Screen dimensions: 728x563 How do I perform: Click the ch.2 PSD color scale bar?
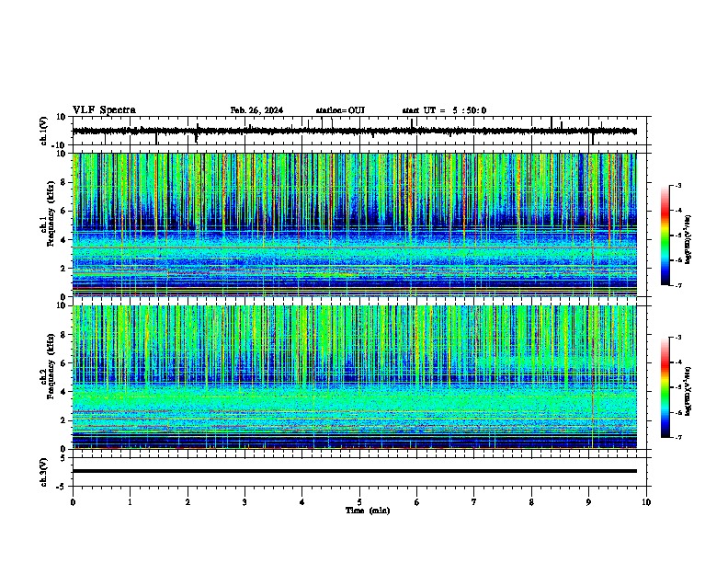[x=665, y=387]
